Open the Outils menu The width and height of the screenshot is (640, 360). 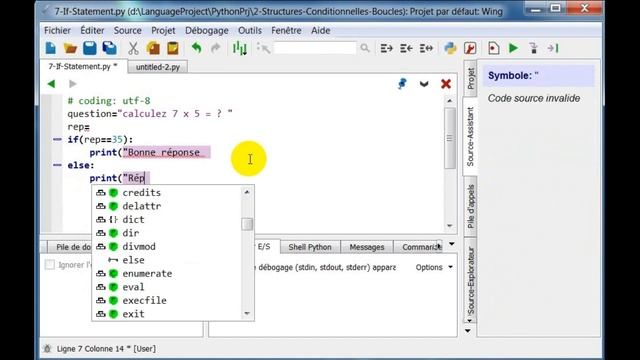tap(250, 30)
